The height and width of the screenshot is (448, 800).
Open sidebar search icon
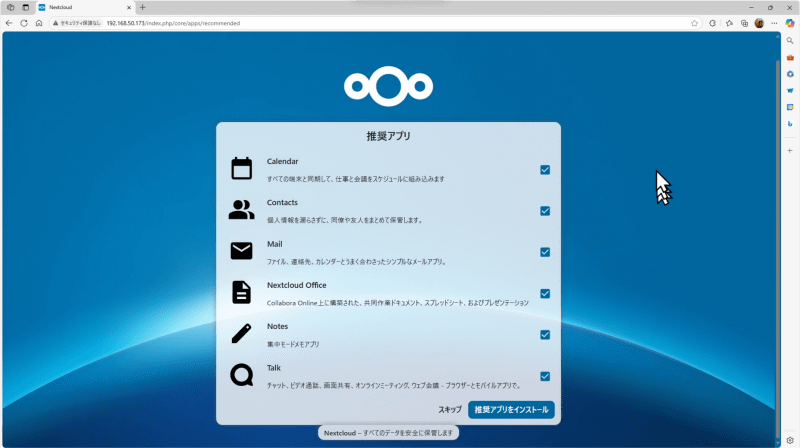click(x=790, y=41)
